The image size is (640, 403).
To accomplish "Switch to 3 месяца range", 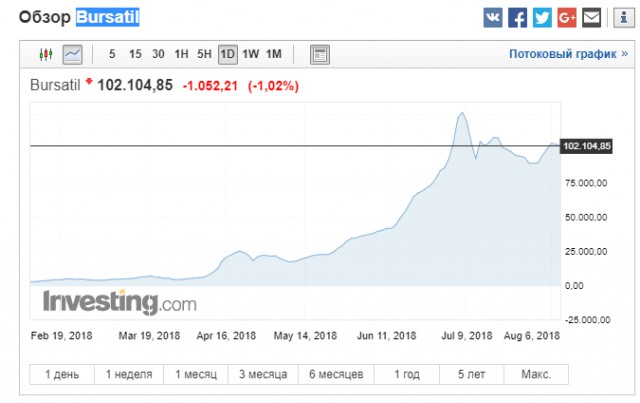I will click(x=263, y=374).
